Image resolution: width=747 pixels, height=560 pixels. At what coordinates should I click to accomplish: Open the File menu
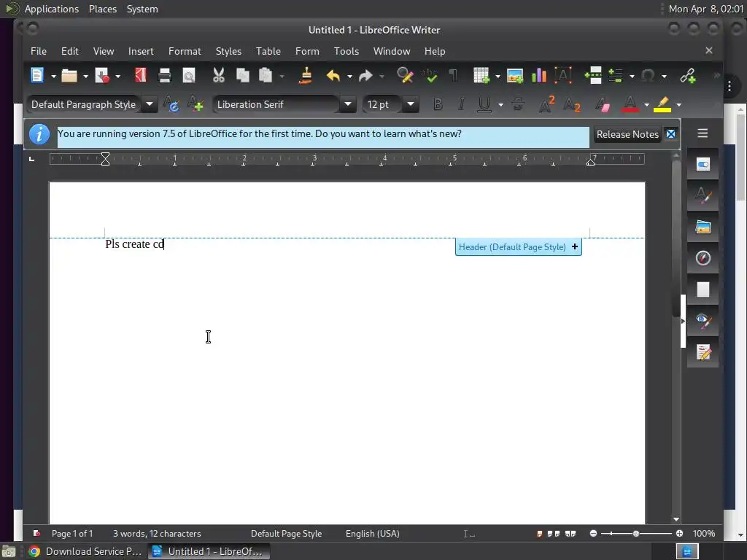[x=39, y=51]
